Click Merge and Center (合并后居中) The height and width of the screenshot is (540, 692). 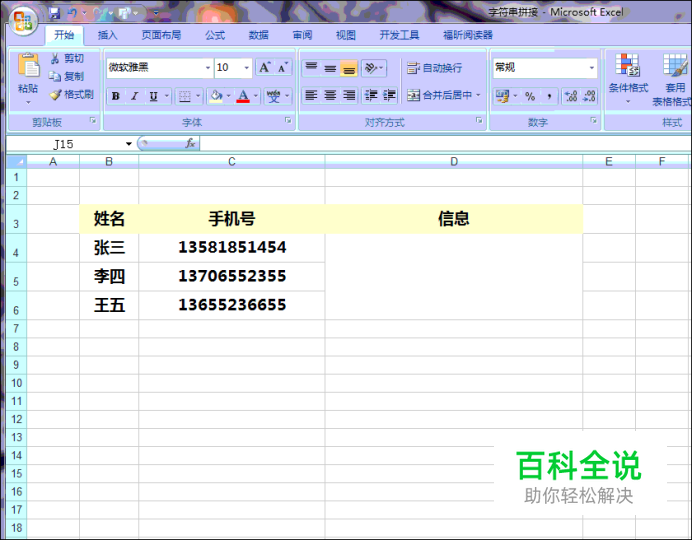440,95
